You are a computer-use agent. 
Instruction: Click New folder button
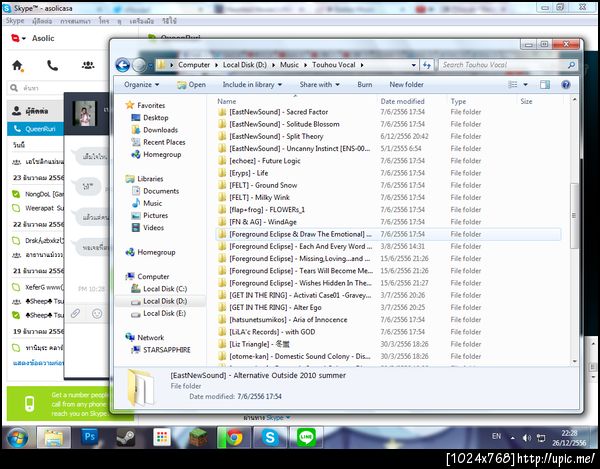tap(406, 85)
